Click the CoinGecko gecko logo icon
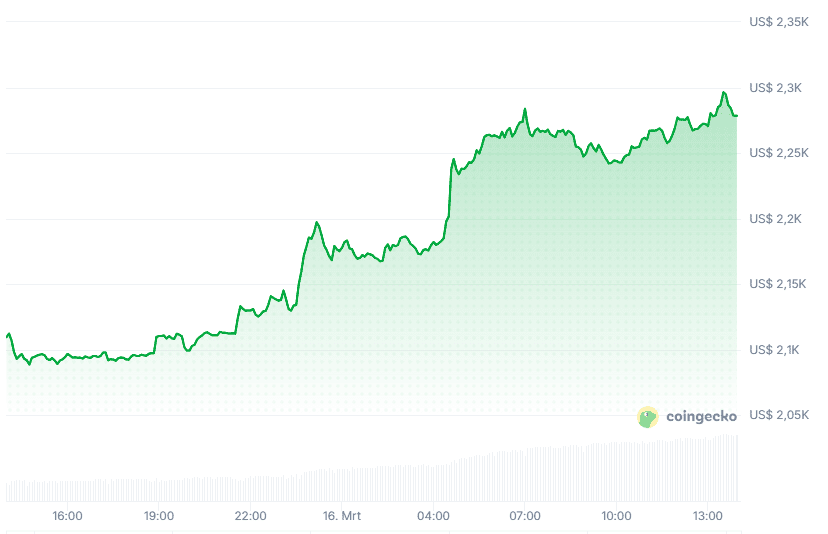828x534 pixels. pos(648,417)
